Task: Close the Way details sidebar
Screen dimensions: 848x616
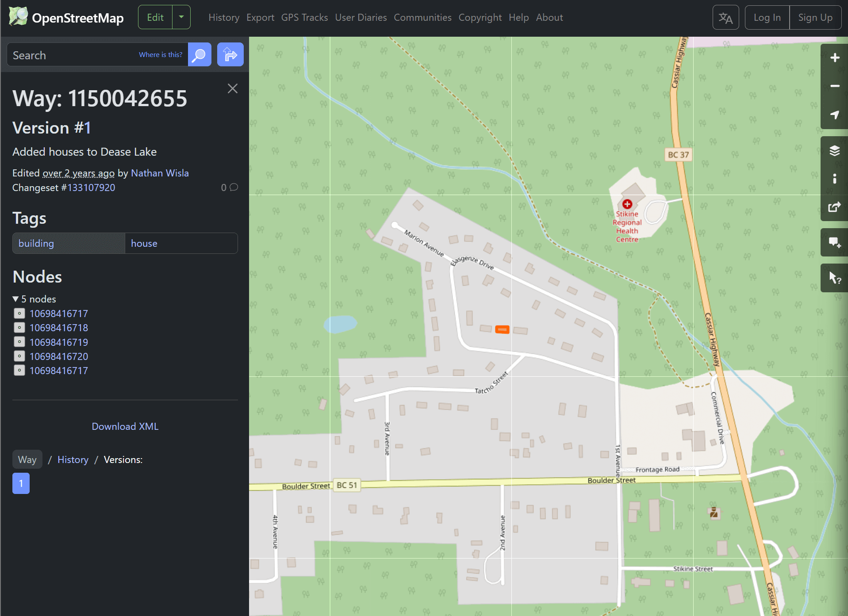Action: [233, 88]
